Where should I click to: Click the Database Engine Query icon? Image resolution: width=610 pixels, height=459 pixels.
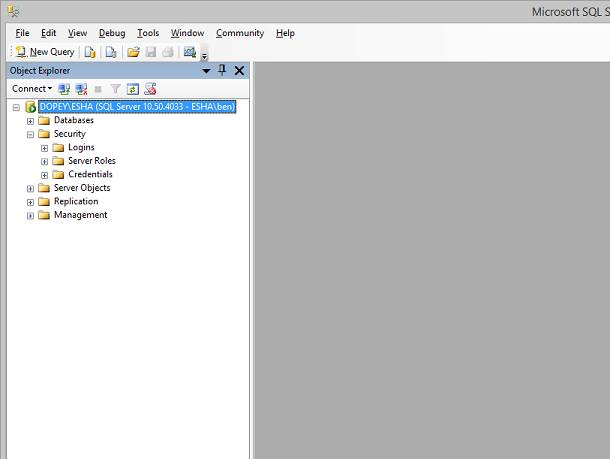[90, 52]
